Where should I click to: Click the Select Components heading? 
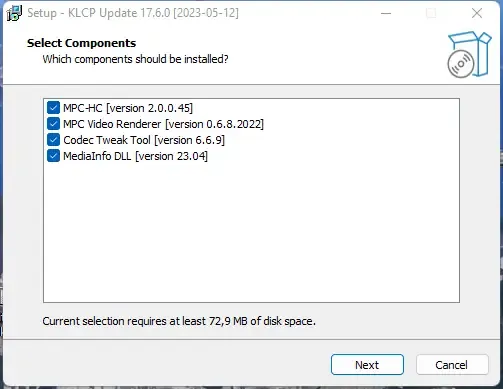[81, 43]
